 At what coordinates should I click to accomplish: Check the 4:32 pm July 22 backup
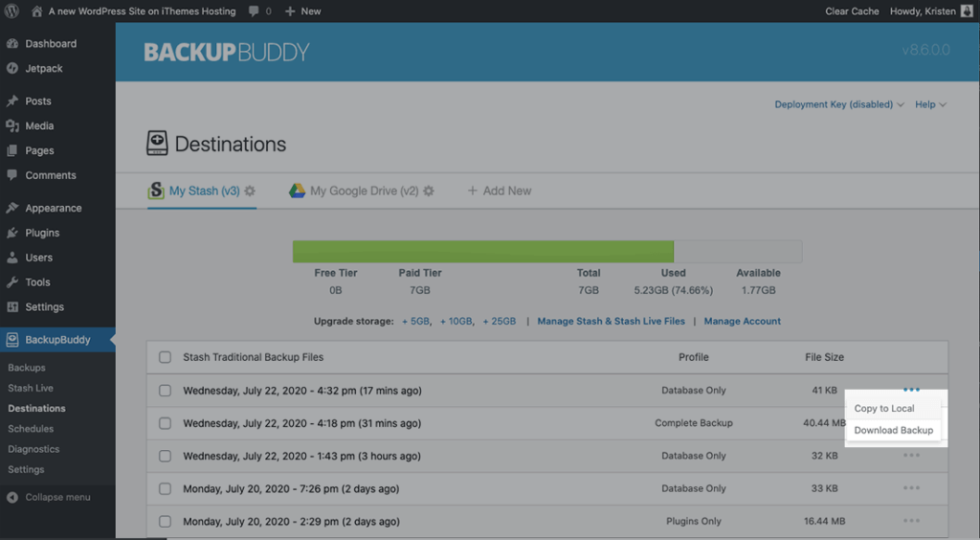coord(165,391)
